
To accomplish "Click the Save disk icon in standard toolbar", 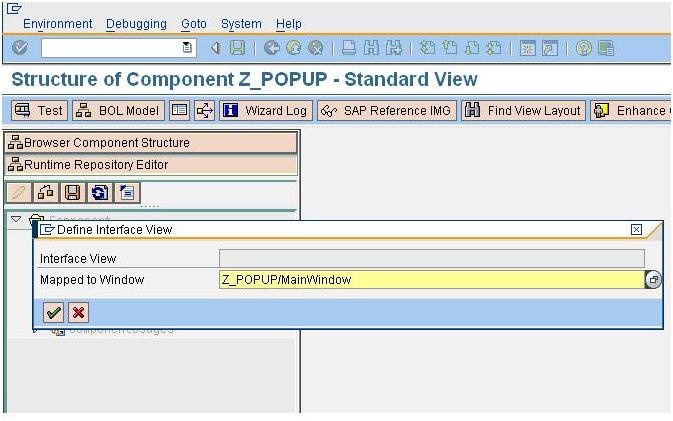I will (x=237, y=48).
